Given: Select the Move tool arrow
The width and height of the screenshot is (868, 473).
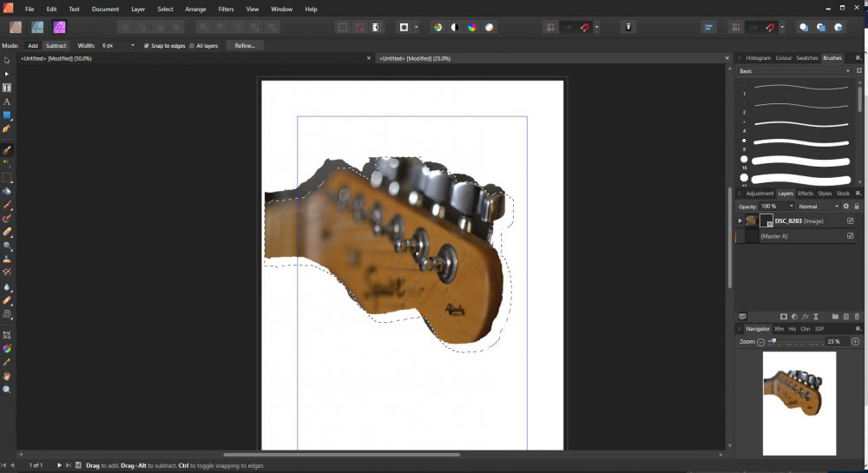Looking at the screenshot, I should (x=7, y=61).
